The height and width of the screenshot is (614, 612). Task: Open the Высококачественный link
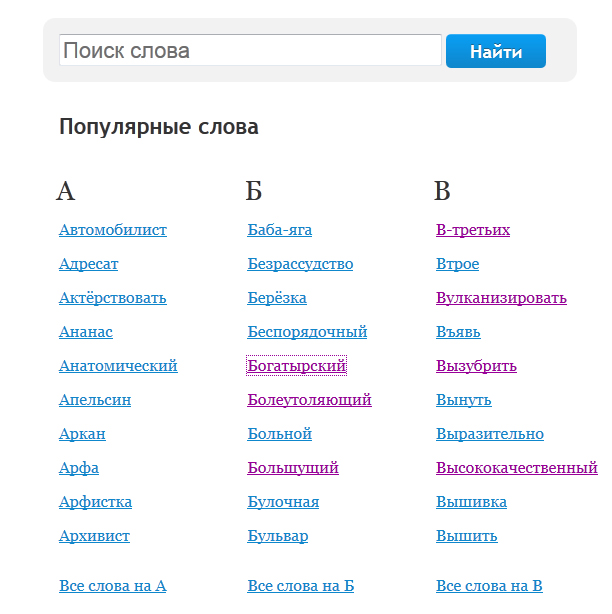click(517, 468)
